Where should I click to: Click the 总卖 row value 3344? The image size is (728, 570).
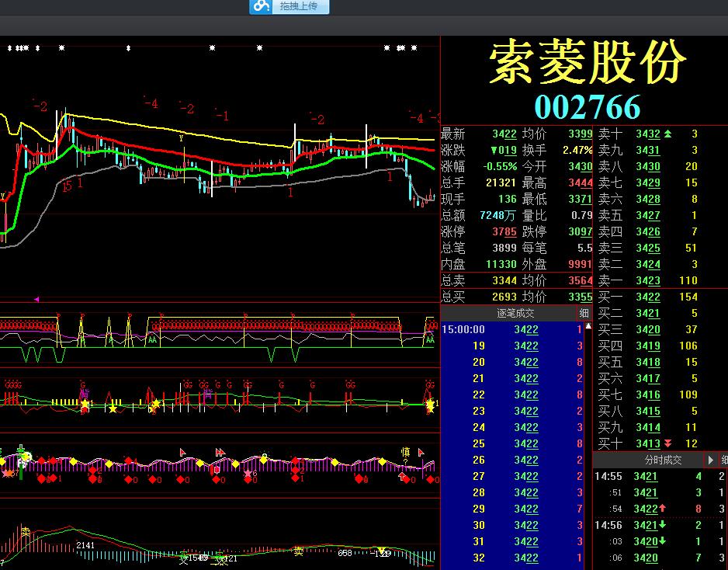point(504,280)
